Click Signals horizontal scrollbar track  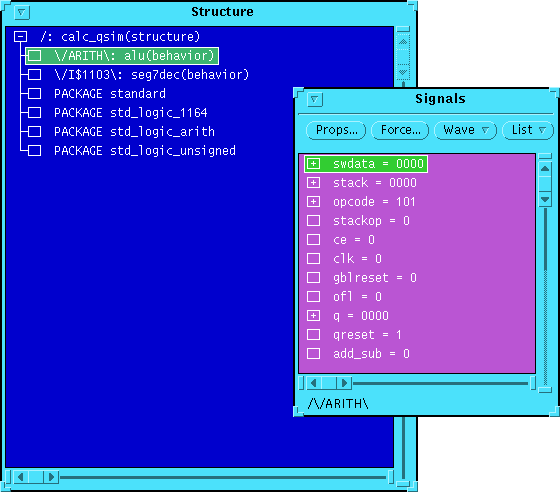(x=440, y=383)
